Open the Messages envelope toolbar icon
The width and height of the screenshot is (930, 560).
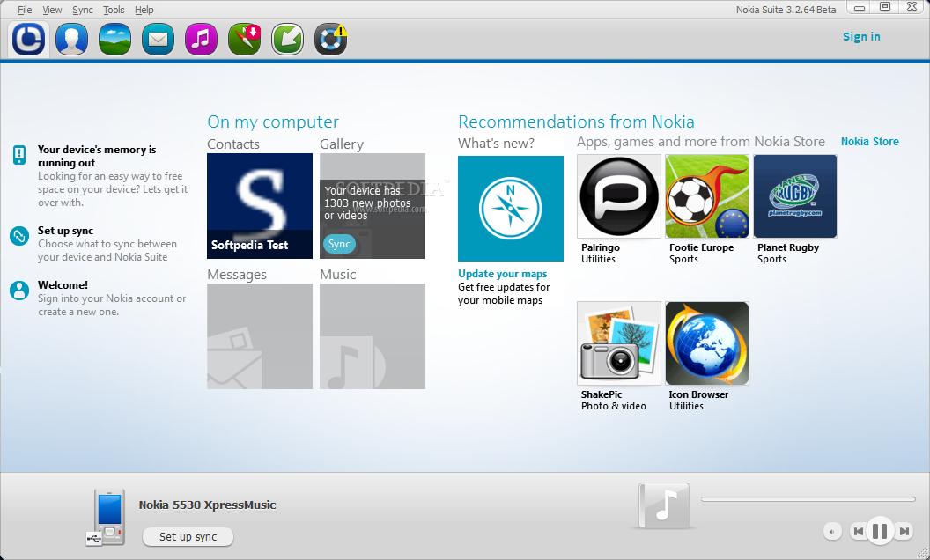point(158,39)
